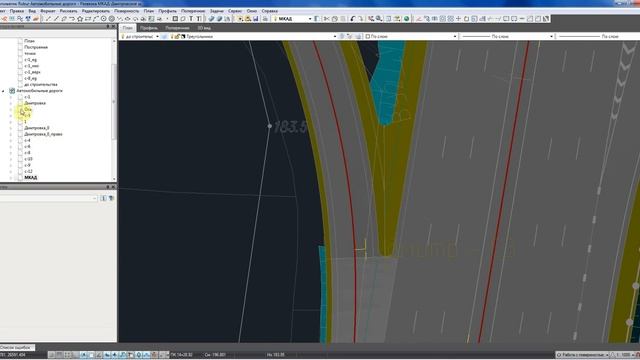Toggle checkbox for с-12 road
Screen dimensions: 640x360
(x=20, y=171)
